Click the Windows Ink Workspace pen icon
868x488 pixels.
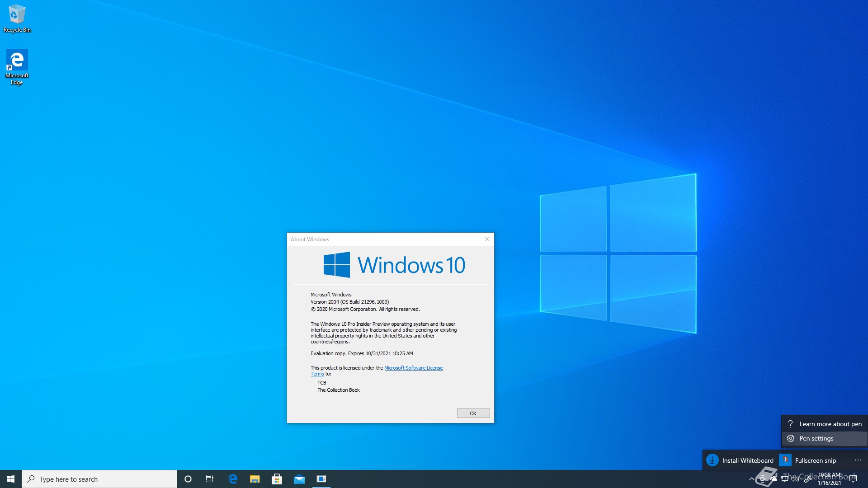click(808, 479)
